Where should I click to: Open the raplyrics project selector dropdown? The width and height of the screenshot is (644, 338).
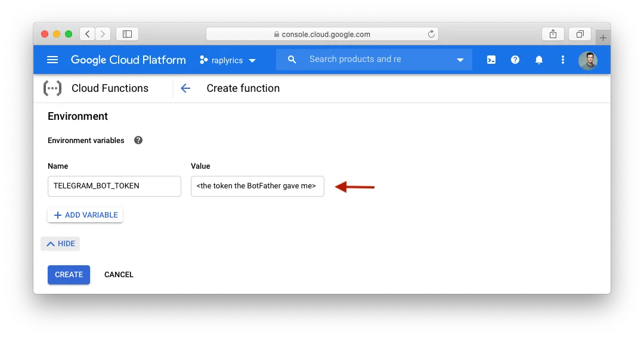coord(228,60)
